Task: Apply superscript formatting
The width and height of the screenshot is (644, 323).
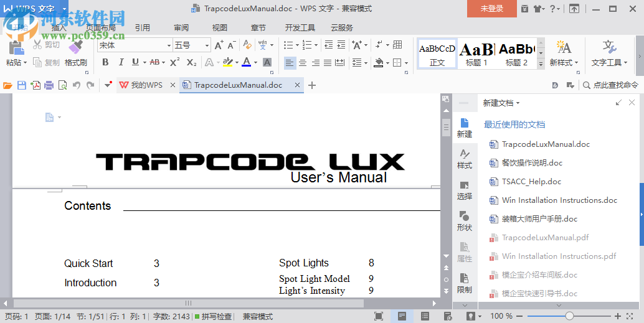Action: [175, 62]
